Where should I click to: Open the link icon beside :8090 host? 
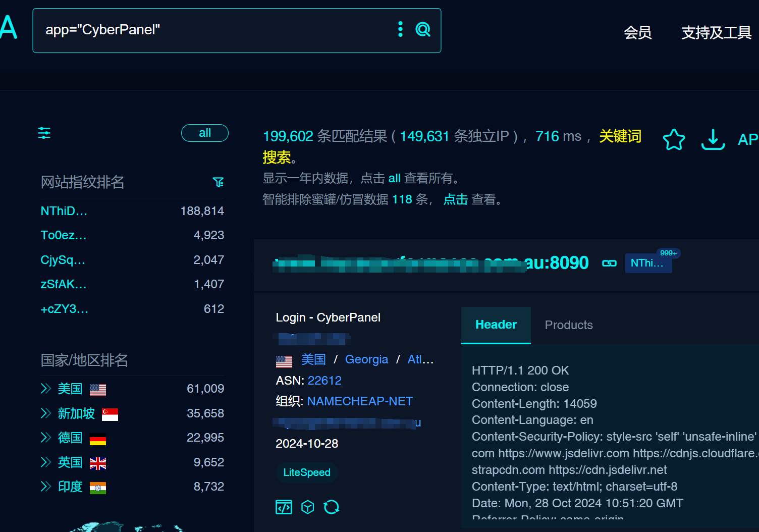(x=610, y=263)
